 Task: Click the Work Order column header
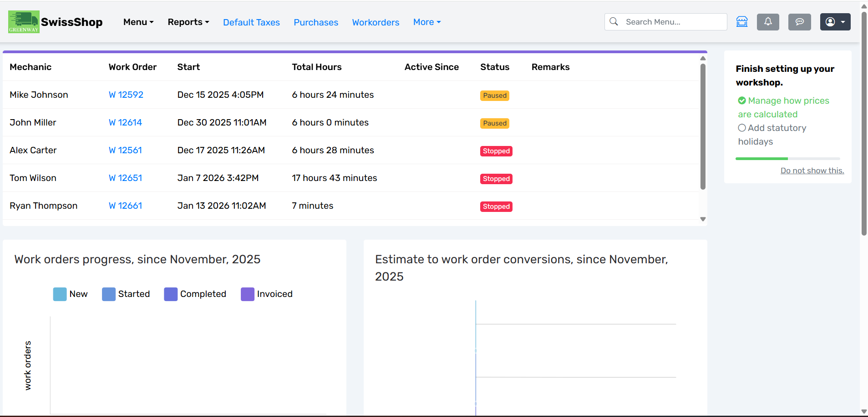132,67
